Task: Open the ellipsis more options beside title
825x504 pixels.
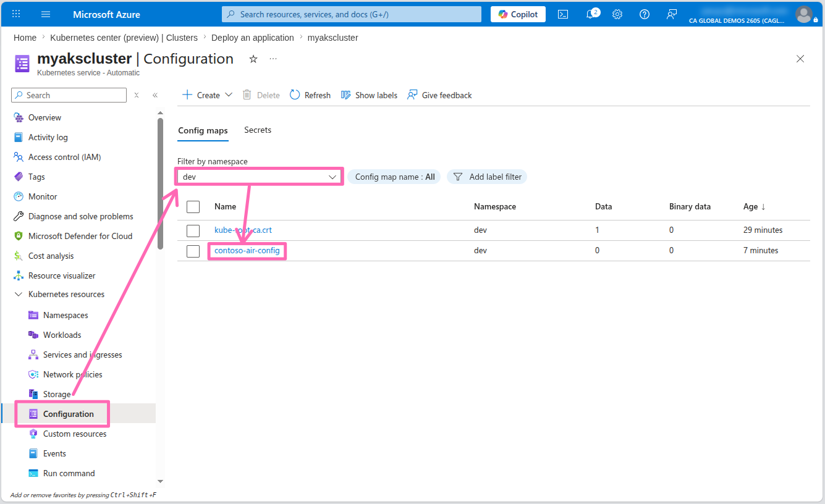Action: coord(273,59)
